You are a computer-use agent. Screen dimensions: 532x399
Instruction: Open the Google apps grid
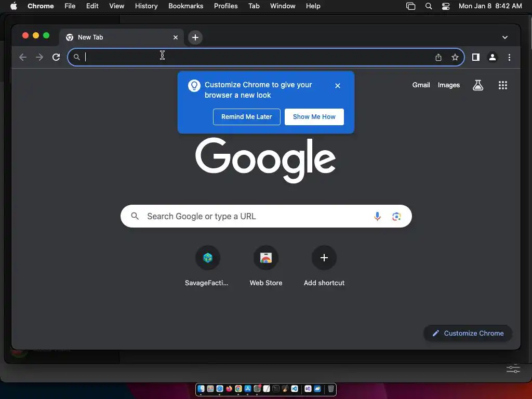503,85
